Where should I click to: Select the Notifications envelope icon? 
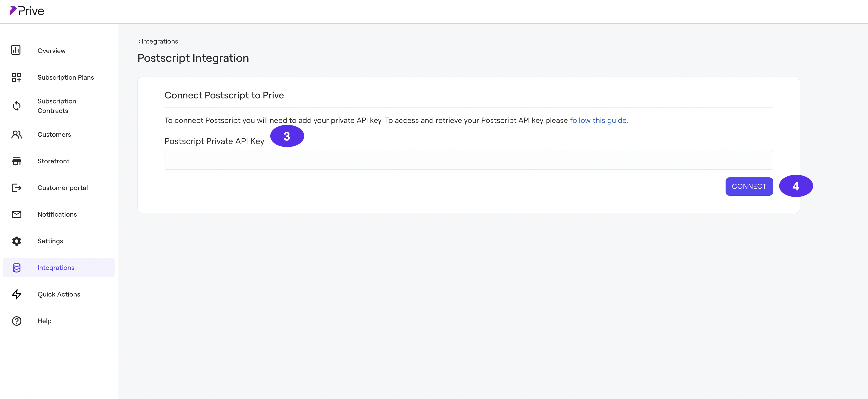coord(16,214)
